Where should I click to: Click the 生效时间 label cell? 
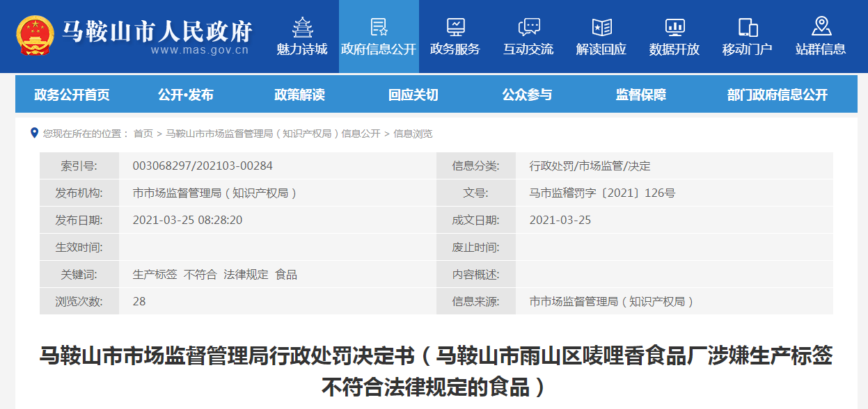(79, 248)
